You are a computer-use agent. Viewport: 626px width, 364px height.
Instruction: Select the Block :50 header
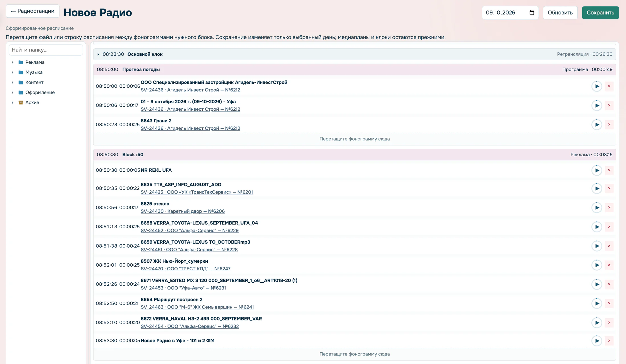[x=355, y=155]
